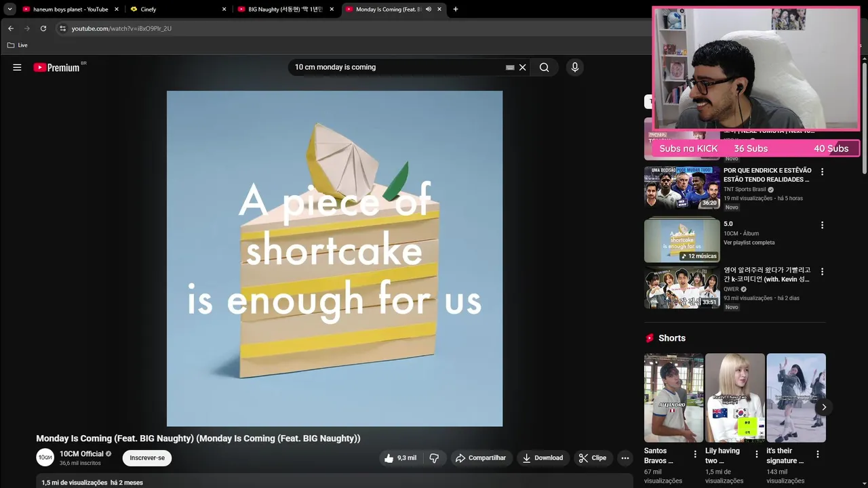This screenshot has width=868, height=488.
Task: Open a new browser tab
Action: (x=456, y=9)
